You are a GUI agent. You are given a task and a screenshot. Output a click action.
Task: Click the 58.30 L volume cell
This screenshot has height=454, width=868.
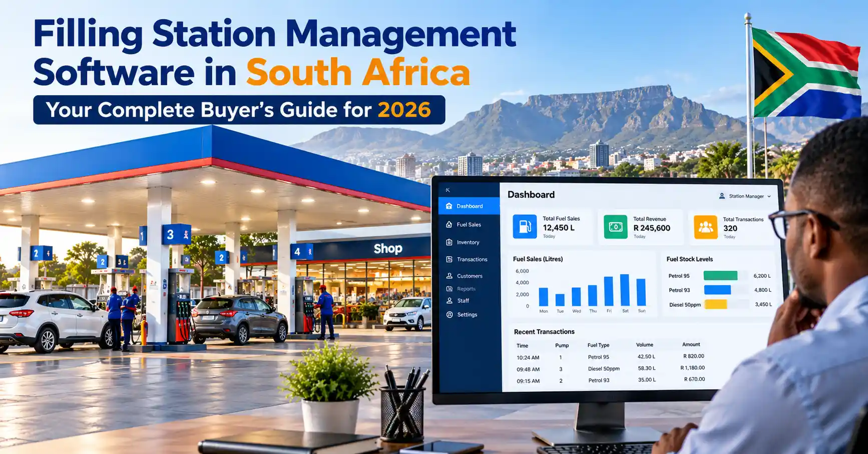click(x=646, y=368)
